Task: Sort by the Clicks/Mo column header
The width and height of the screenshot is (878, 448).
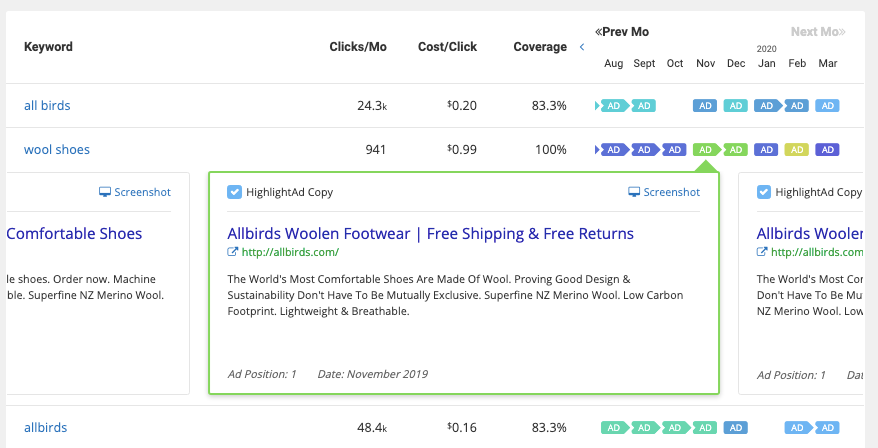Action: click(358, 47)
